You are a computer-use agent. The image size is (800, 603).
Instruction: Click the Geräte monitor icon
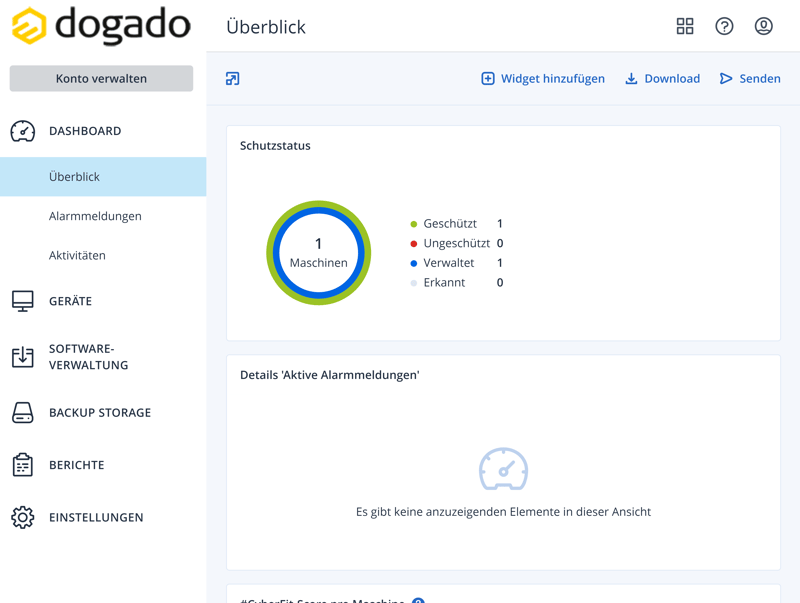point(23,301)
